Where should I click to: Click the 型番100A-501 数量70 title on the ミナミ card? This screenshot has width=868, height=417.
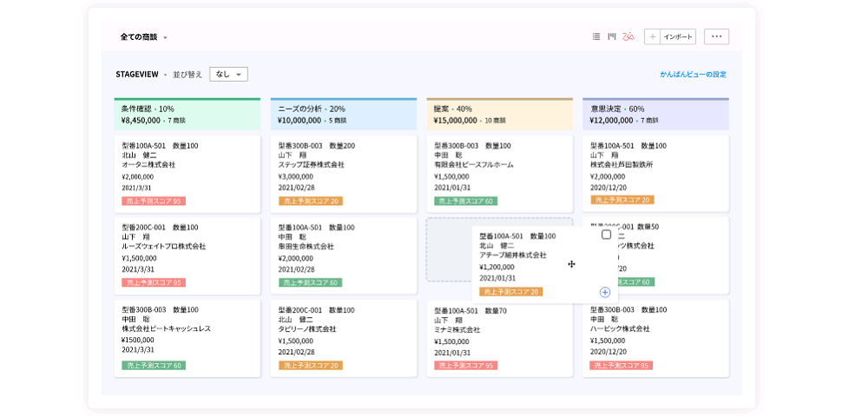point(470,311)
